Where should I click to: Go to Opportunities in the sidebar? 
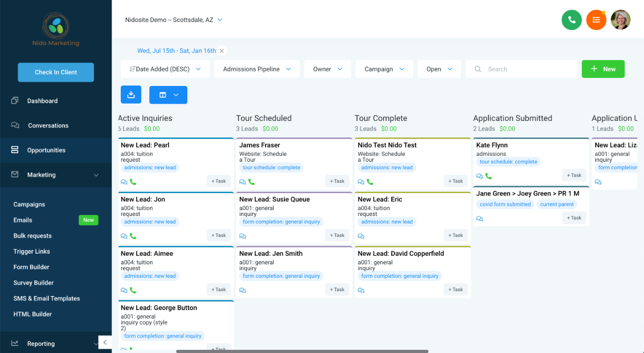coord(46,150)
